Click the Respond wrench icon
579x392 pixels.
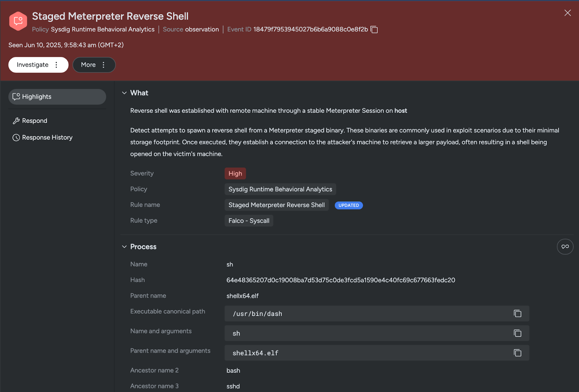click(16, 121)
